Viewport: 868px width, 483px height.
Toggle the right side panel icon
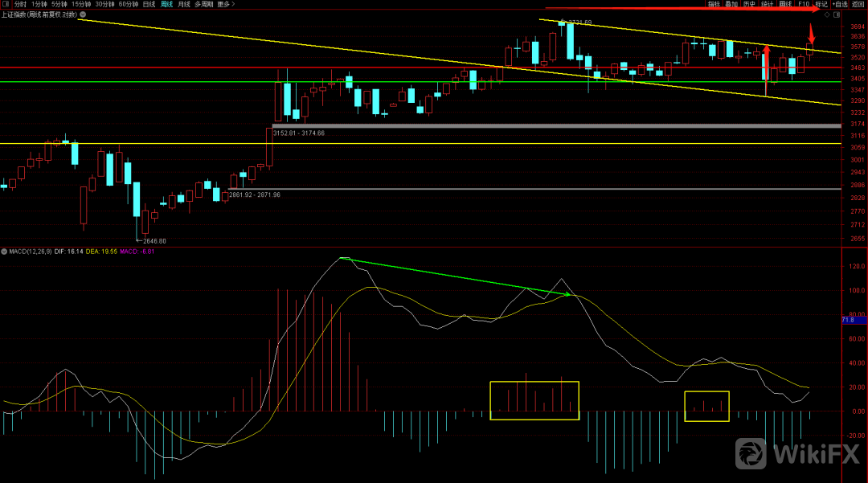pos(837,14)
